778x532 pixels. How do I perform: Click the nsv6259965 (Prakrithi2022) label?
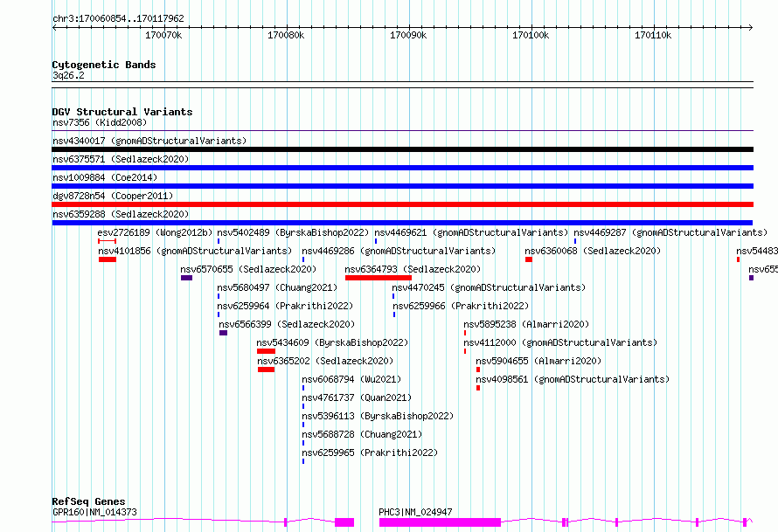[370, 453]
